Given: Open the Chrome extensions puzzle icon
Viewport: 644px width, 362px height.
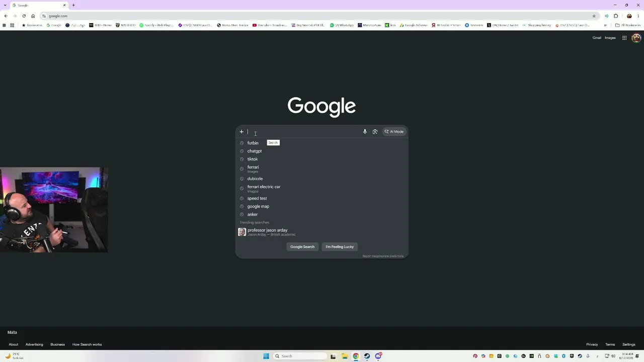Looking at the screenshot, I should (616, 16).
